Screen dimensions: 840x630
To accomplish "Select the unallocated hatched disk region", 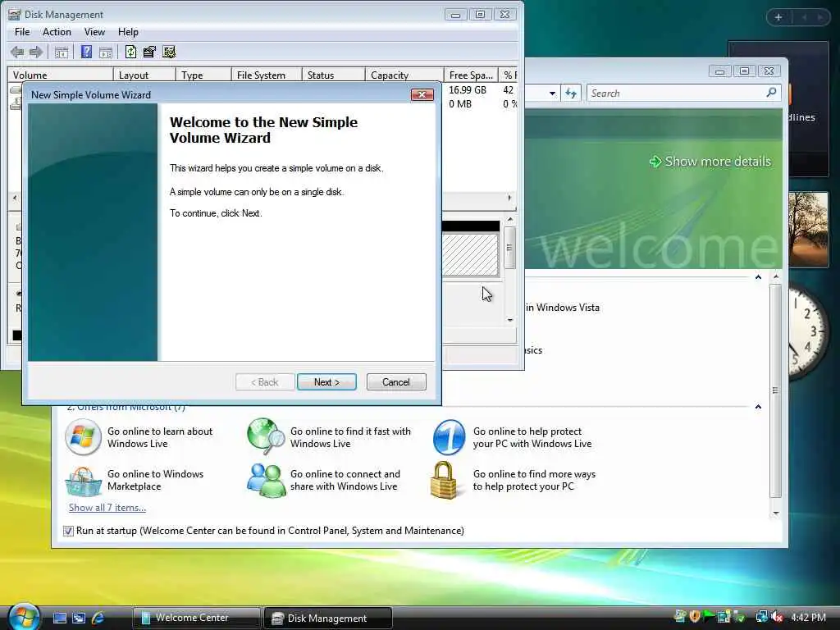I will pyautogui.click(x=470, y=254).
